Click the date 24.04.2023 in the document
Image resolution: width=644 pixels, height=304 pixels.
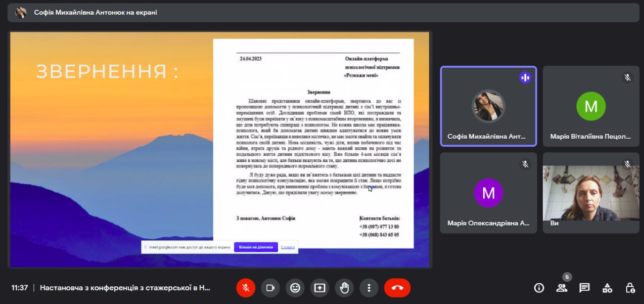(252, 59)
